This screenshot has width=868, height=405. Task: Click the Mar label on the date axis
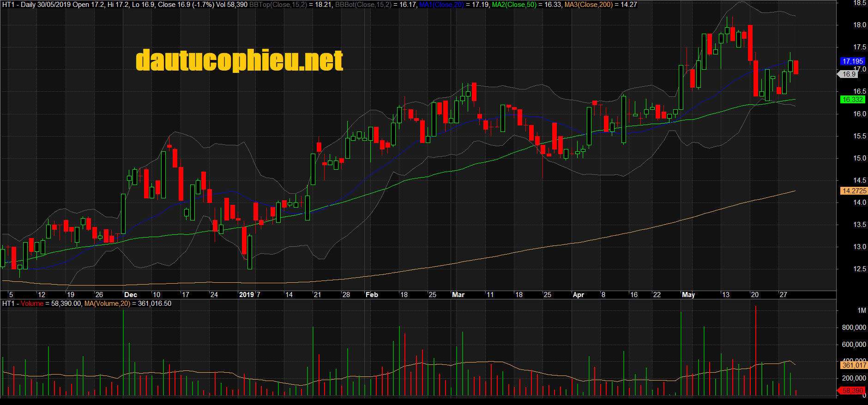[x=458, y=295]
